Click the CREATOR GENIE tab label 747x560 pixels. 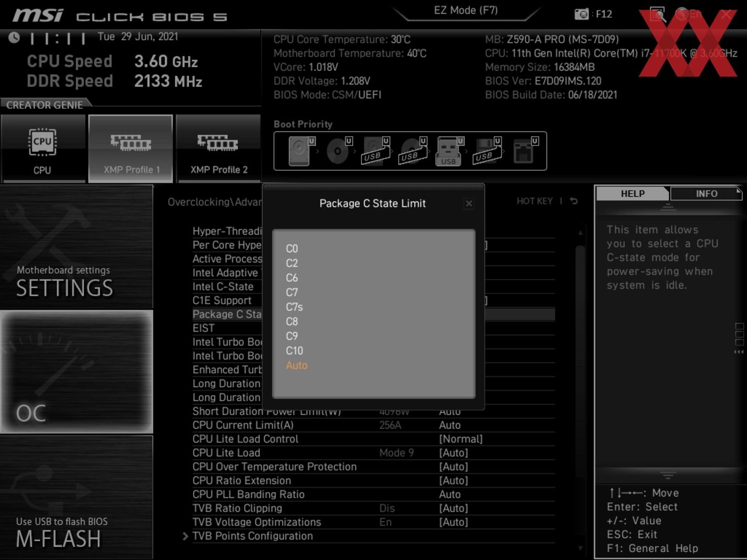(44, 105)
